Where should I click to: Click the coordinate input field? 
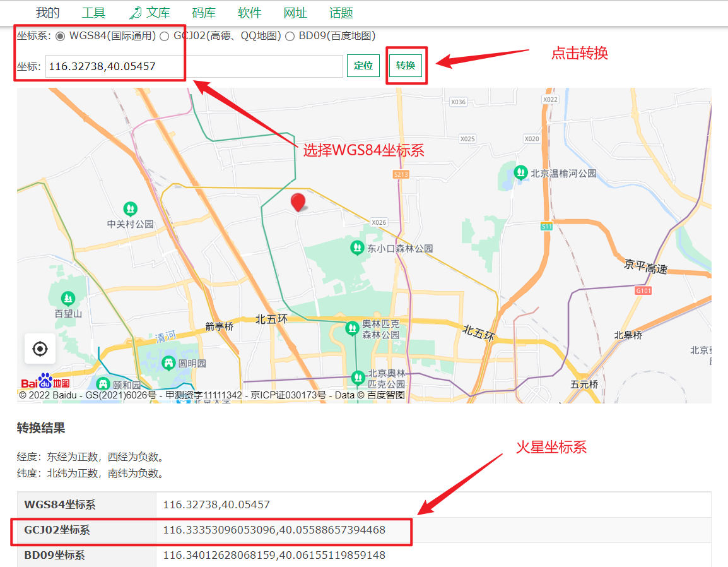click(194, 66)
